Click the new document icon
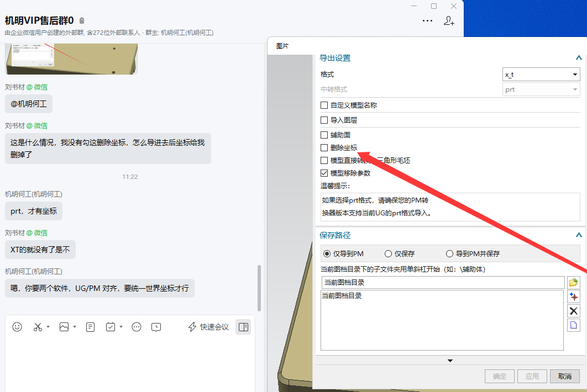 point(574,325)
